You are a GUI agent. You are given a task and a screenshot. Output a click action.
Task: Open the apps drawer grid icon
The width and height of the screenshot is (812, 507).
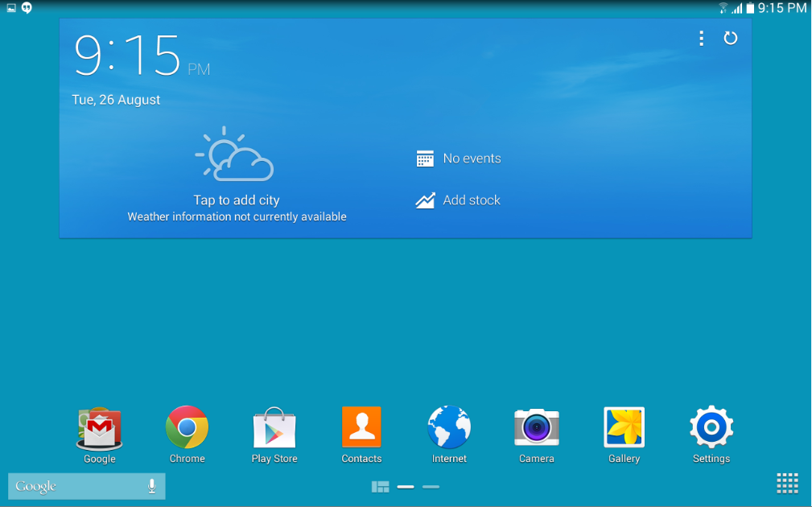[787, 483]
